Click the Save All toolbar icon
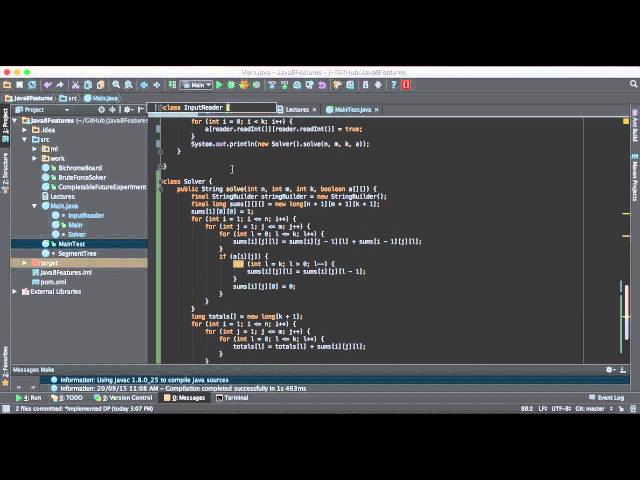The height and width of the screenshot is (480, 640). 20,85
